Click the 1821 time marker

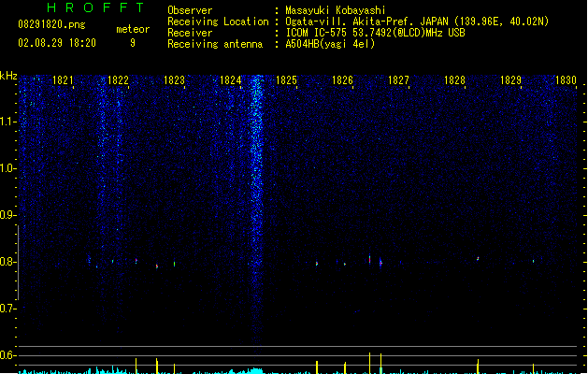click(x=63, y=80)
